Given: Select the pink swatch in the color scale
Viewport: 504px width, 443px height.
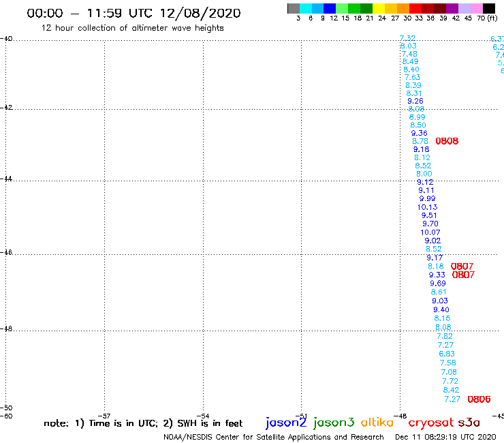Looking at the screenshot, I should click(x=477, y=8).
